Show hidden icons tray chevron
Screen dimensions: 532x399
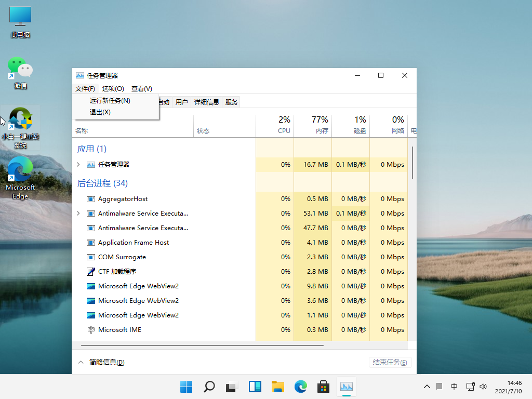click(427, 387)
